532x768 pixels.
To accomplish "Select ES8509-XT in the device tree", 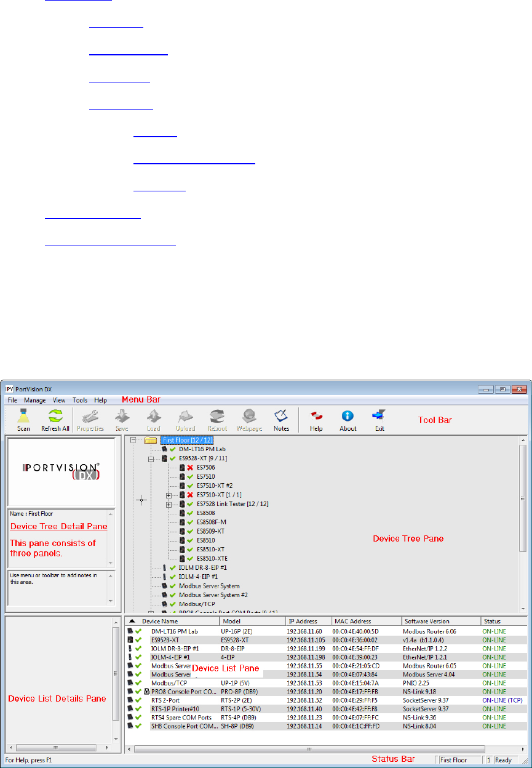I will pos(210,531).
